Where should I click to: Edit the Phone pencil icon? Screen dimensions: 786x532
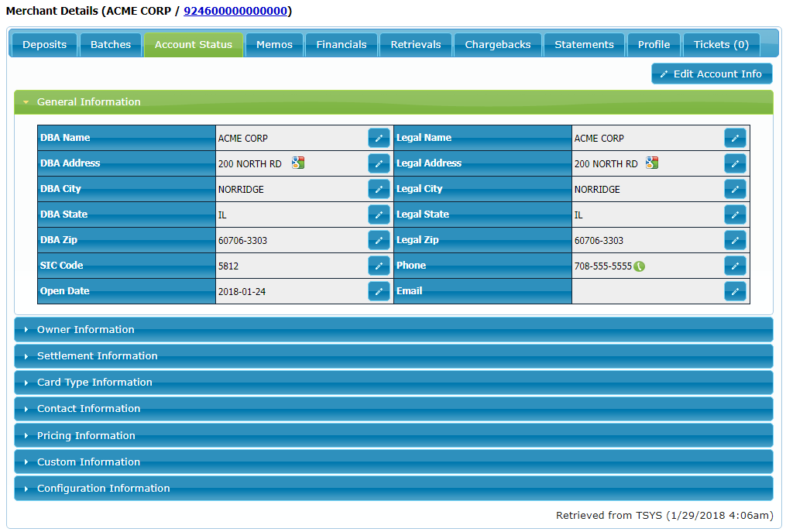pos(735,266)
